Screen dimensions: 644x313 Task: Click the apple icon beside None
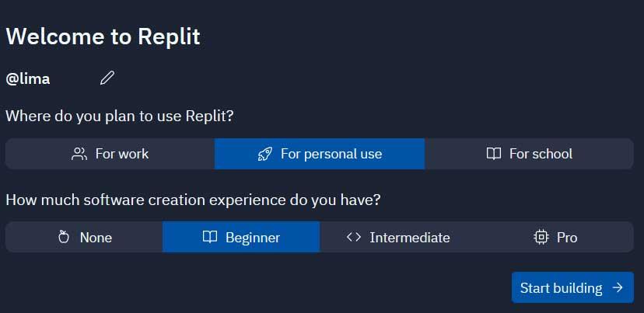pos(64,237)
